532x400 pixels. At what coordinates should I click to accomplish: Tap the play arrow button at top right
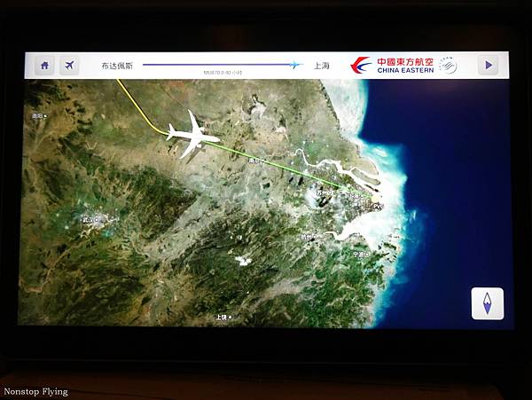click(x=488, y=65)
